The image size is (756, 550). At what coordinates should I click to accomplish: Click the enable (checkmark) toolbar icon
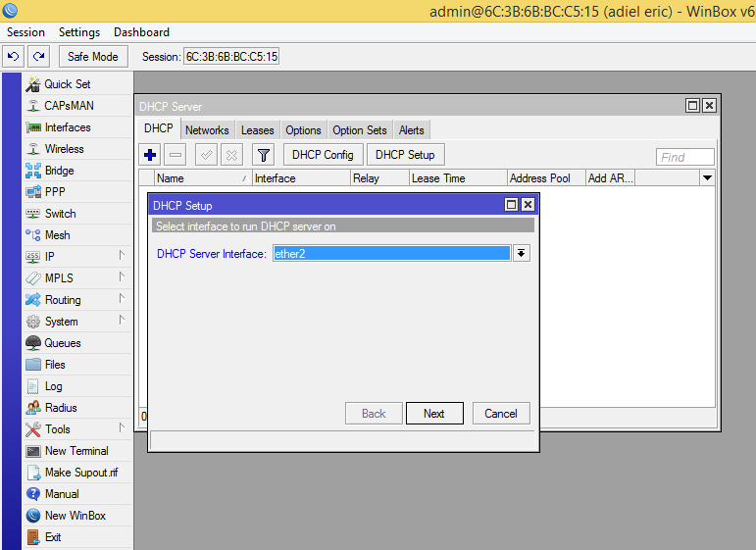(206, 155)
